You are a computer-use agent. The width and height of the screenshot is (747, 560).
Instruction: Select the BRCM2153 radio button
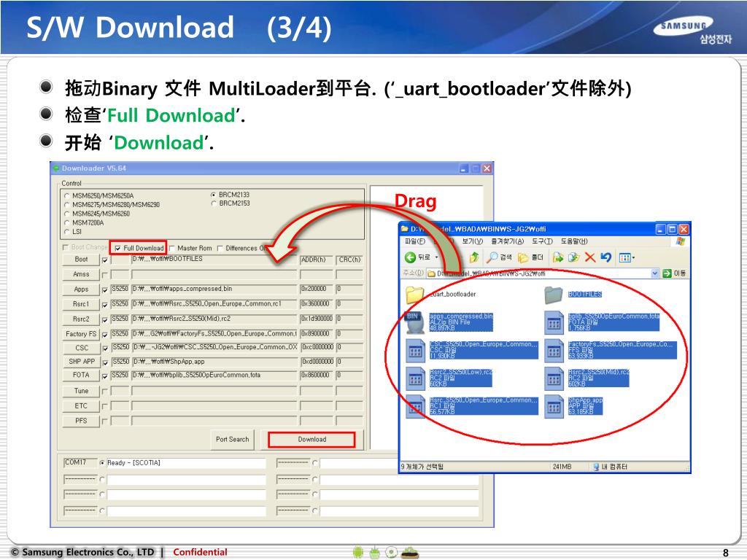[x=214, y=203]
